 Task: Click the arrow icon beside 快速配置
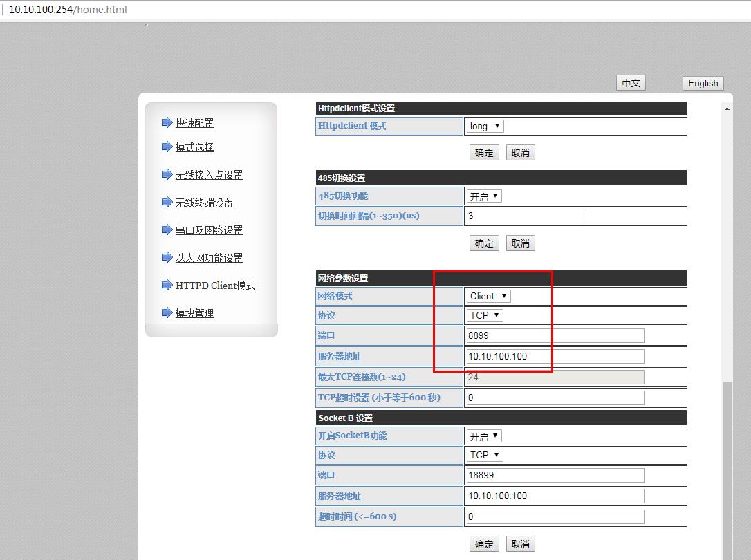pos(167,123)
